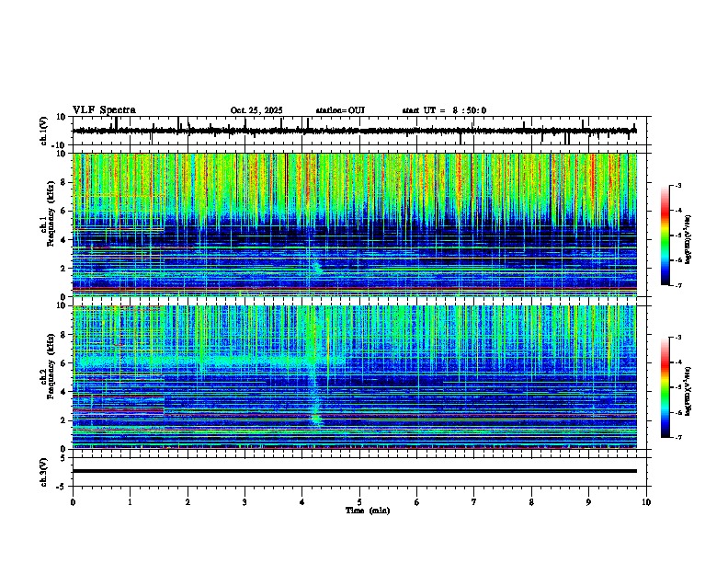Click the ch.2 spectrogram color bar
The width and height of the screenshot is (728, 563).
[665, 387]
